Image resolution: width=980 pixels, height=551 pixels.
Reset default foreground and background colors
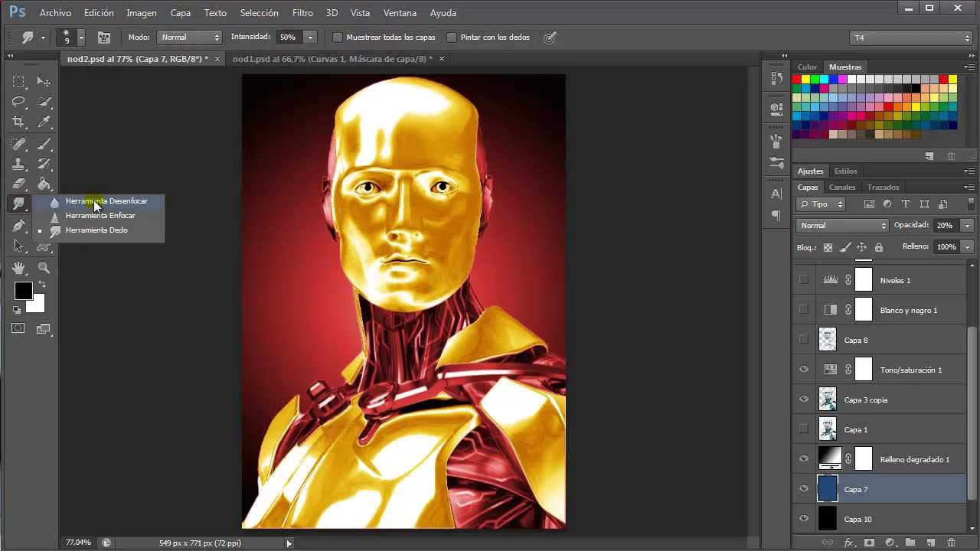click(x=17, y=310)
